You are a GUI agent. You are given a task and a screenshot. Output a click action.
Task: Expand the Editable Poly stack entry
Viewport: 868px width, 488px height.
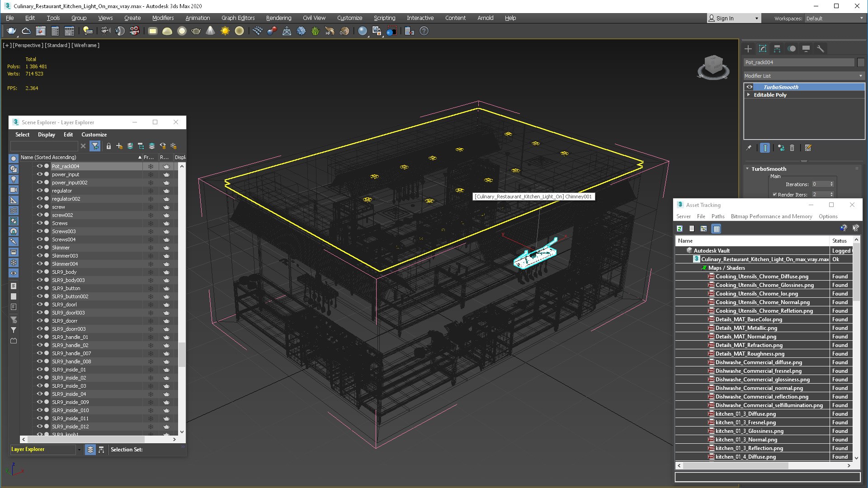pyautogui.click(x=749, y=95)
